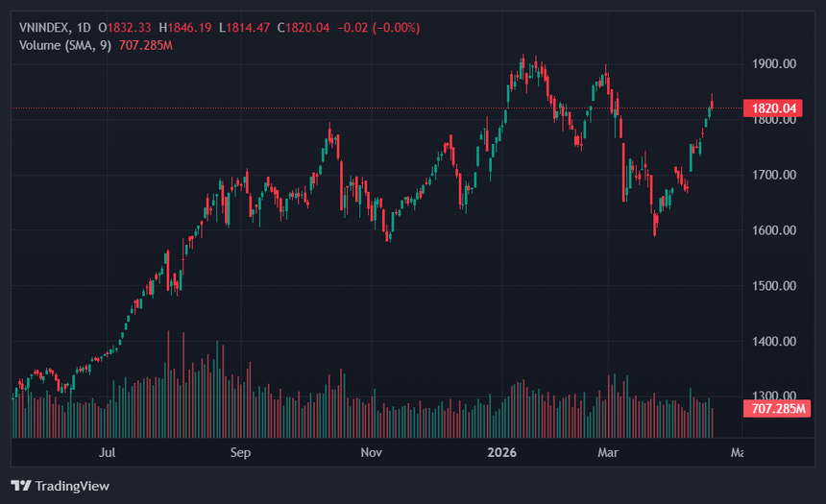This screenshot has height=504, width=826.
Task: Click the change value −0.02 (−0.00%)
Action: pyautogui.click(x=378, y=28)
